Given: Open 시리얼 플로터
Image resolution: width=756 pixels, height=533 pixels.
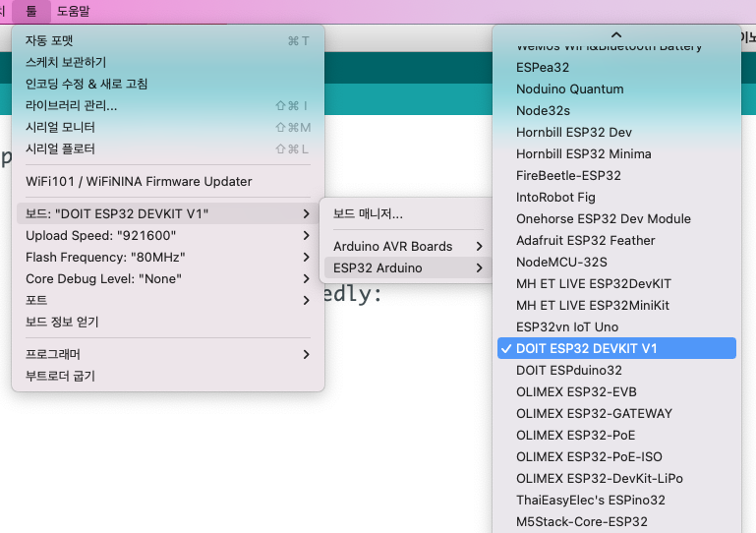Looking at the screenshot, I should tap(168, 149).
